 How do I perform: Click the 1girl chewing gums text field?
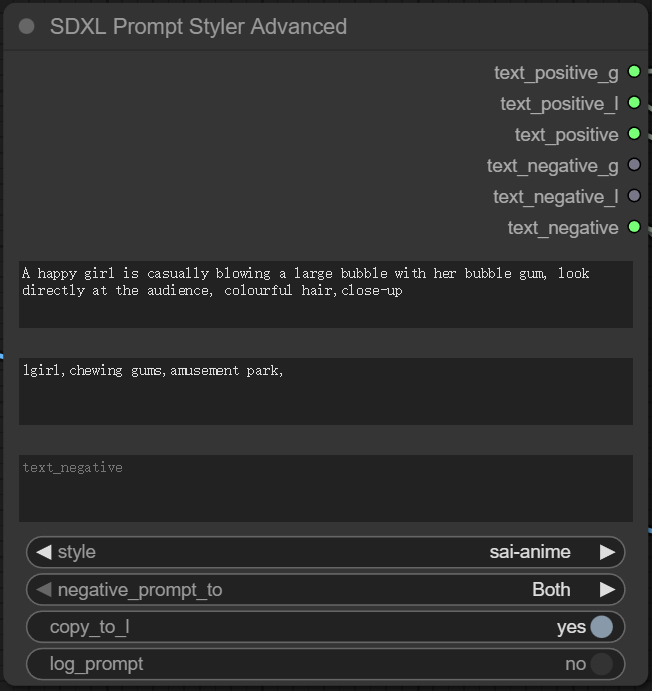click(x=325, y=391)
